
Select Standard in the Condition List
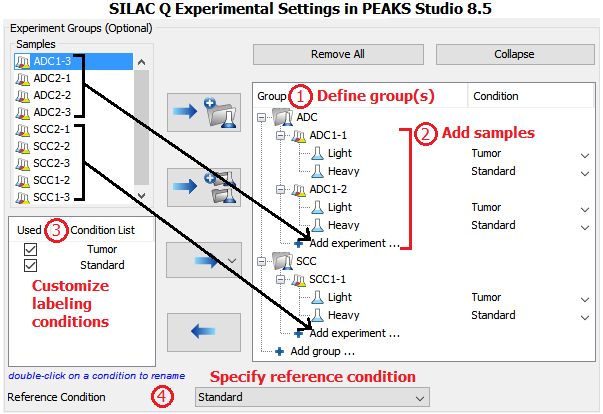tap(102, 265)
